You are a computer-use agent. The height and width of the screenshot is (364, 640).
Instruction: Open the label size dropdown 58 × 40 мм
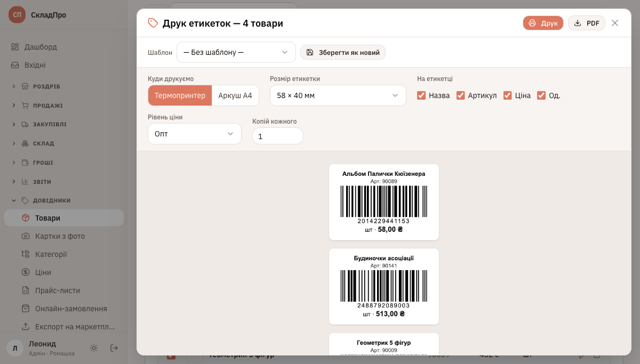point(338,95)
